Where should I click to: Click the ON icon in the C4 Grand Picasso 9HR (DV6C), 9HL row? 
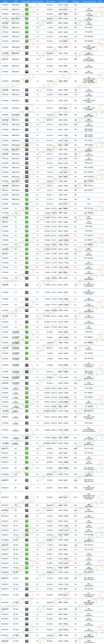(x=27, y=372)
